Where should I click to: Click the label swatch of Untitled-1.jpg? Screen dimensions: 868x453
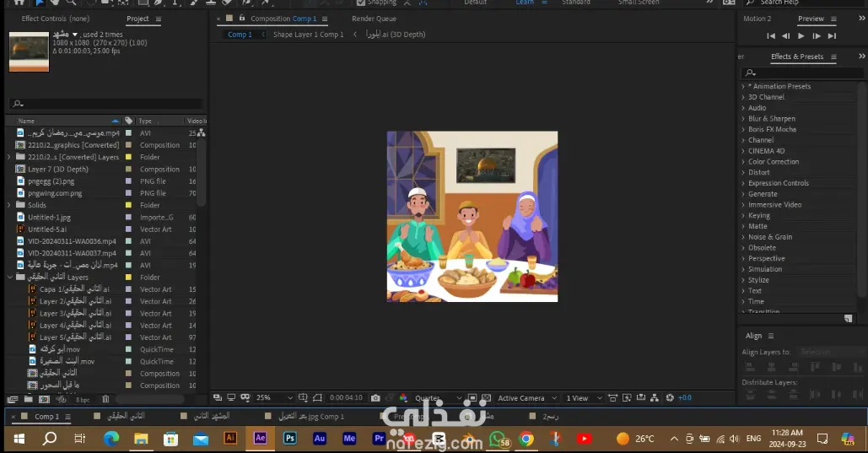coord(128,217)
